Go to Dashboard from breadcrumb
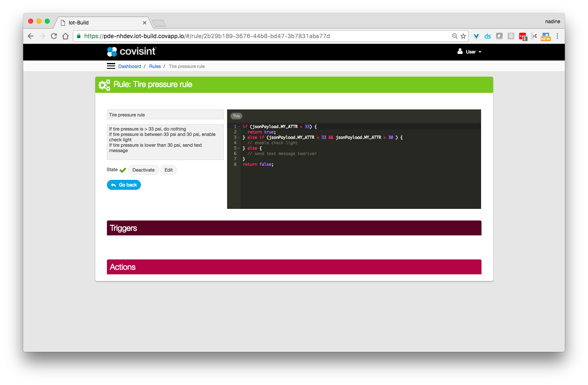 click(x=129, y=66)
